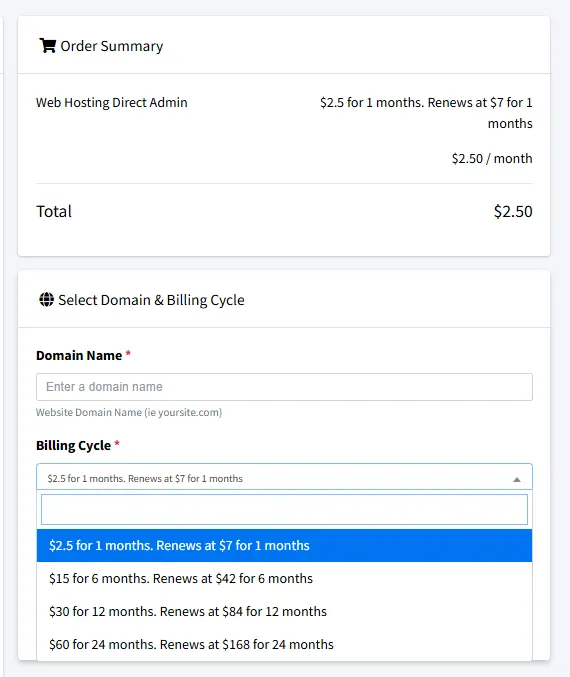Screen dimensions: 570x677
Task: Select the $60 for 24 months option
Action: tap(284, 644)
